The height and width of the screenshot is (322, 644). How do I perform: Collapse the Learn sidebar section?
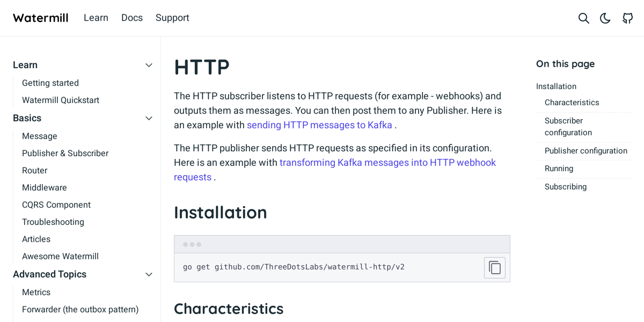coord(149,65)
